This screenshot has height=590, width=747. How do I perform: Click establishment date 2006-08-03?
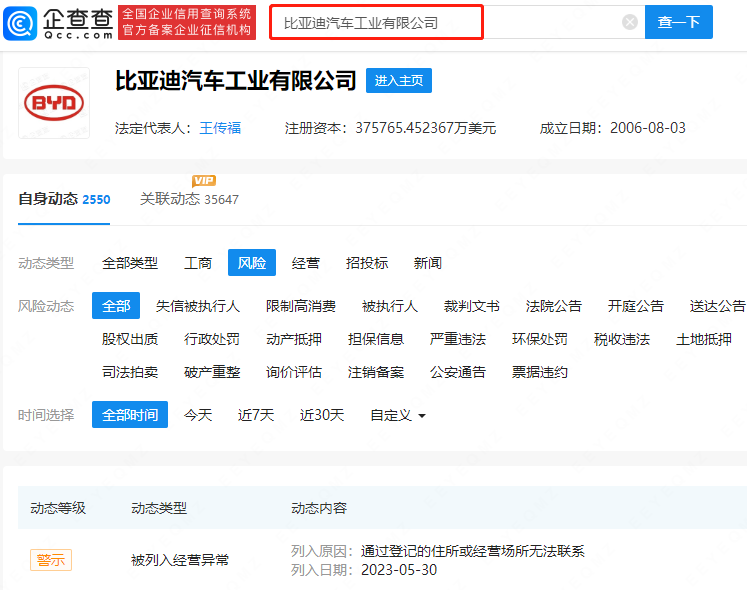click(647, 128)
